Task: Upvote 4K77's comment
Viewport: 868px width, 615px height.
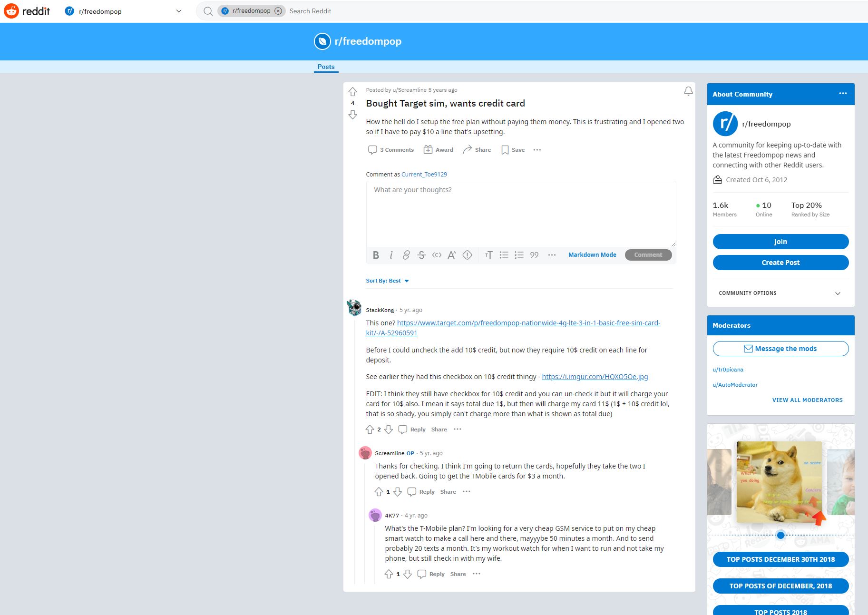Action: tap(389, 574)
